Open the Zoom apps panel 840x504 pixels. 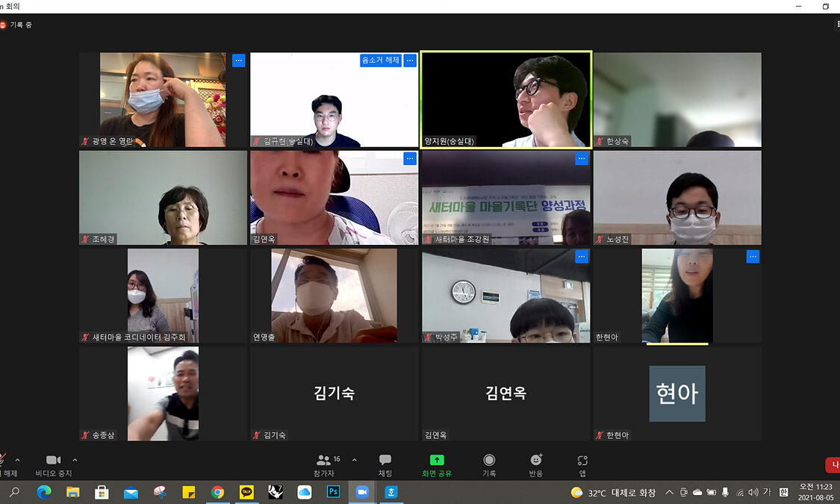(582, 464)
